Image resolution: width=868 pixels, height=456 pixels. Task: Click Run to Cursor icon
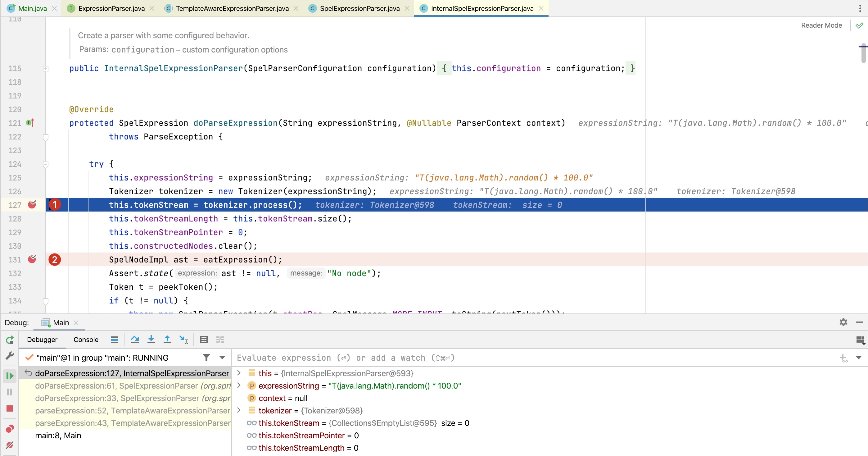pos(184,340)
